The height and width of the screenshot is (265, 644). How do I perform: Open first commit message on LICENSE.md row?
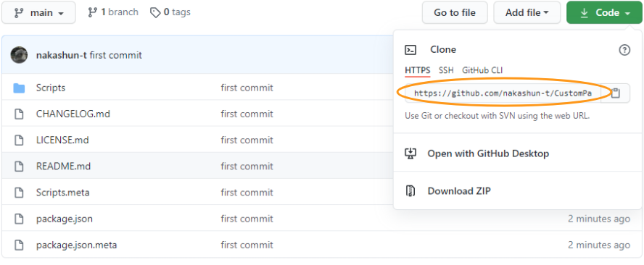247,140
